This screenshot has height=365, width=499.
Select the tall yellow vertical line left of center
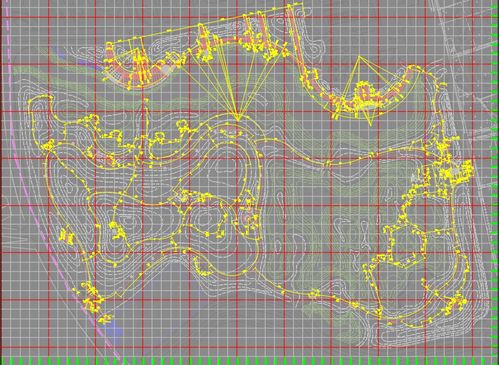(x=146, y=127)
